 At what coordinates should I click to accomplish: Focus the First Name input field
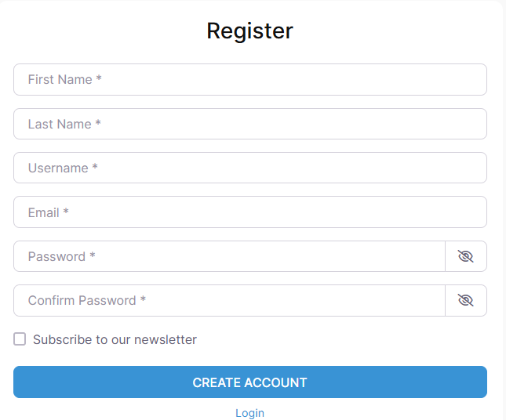249,80
